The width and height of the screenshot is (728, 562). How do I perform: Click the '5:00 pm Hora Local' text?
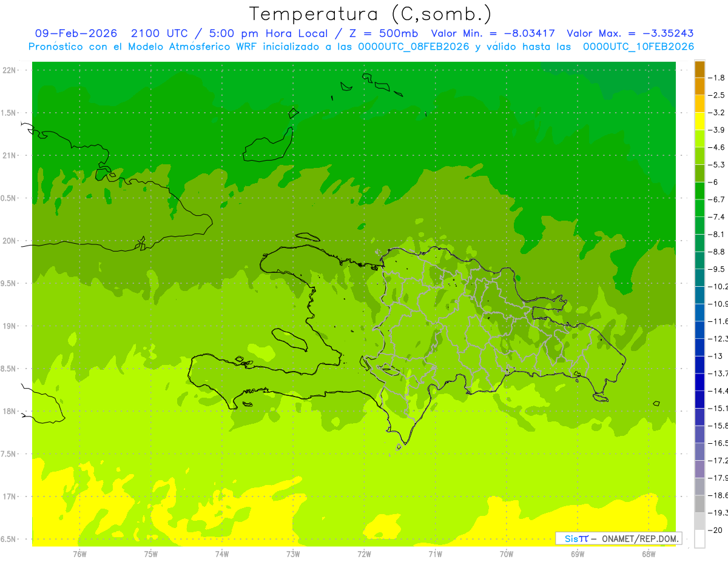tap(268, 33)
